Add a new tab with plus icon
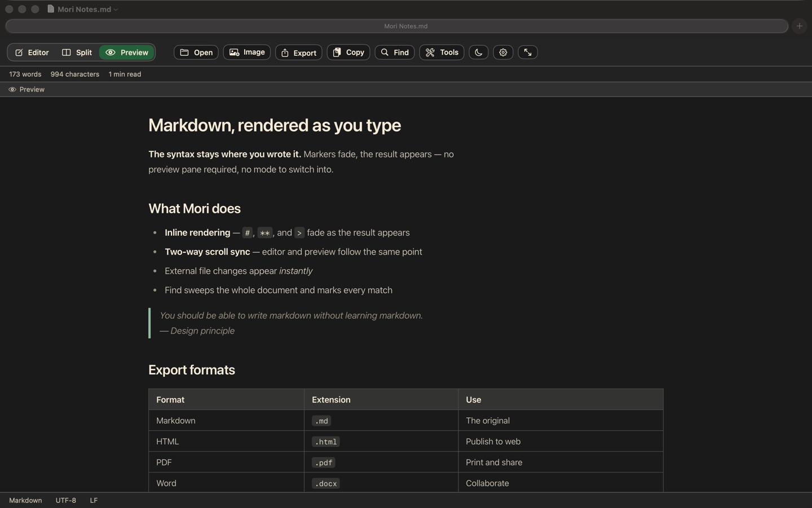Image resolution: width=812 pixels, height=508 pixels. pyautogui.click(x=799, y=26)
